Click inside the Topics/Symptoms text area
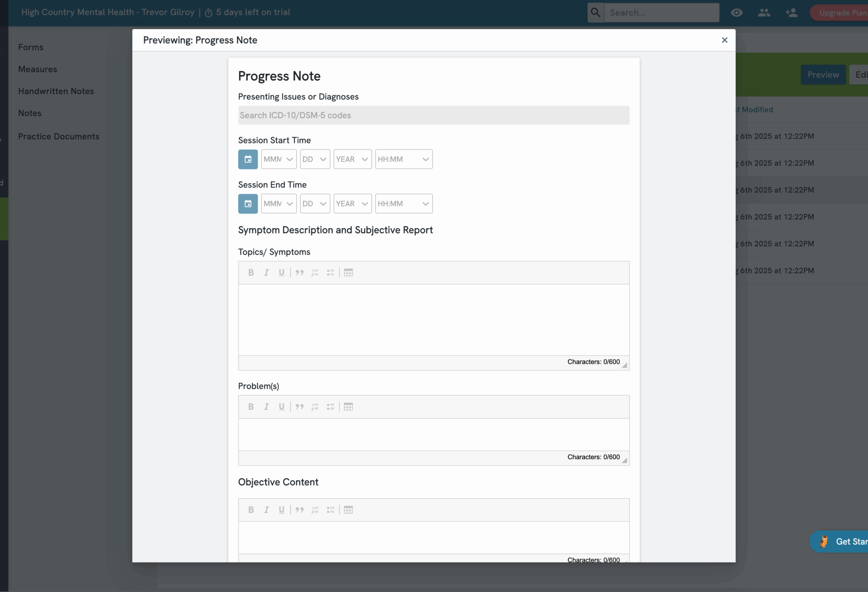Viewport: 868px width, 592px height. tap(434, 320)
